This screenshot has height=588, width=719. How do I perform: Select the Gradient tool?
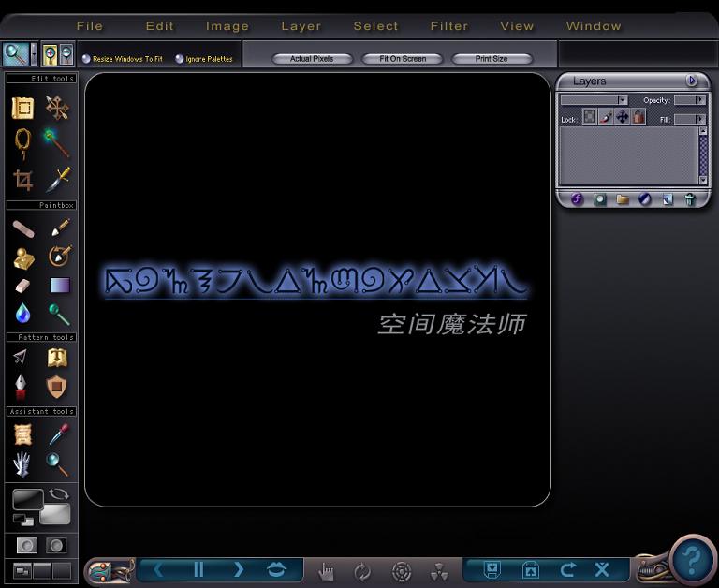tap(60, 285)
